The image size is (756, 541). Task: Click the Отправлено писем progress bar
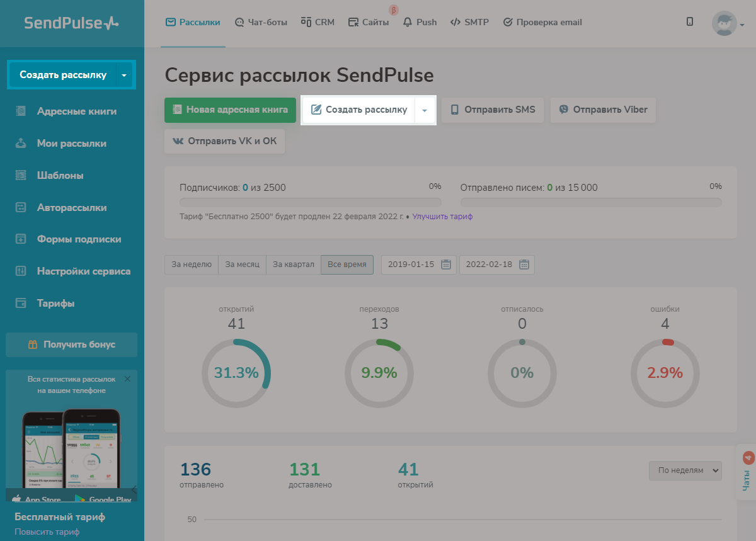tap(591, 203)
